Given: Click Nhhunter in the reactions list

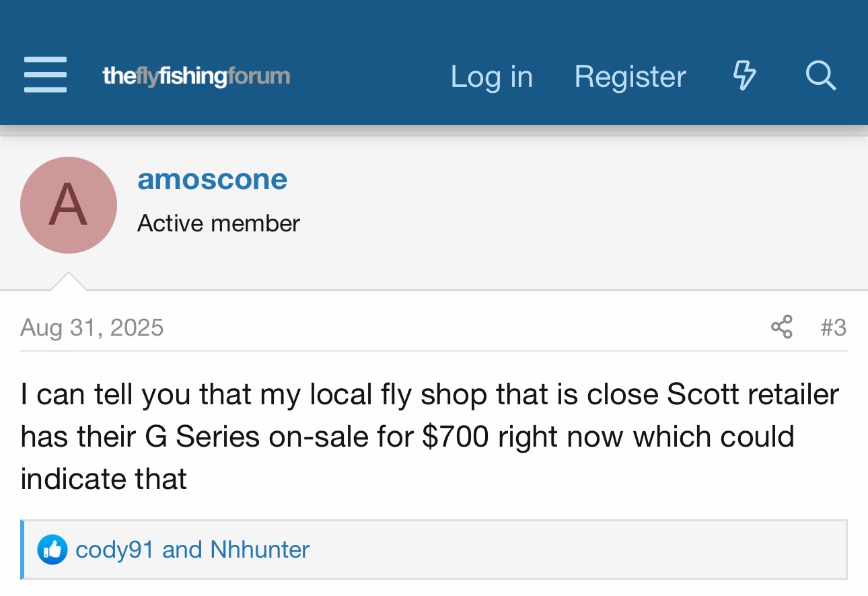Looking at the screenshot, I should 260,550.
